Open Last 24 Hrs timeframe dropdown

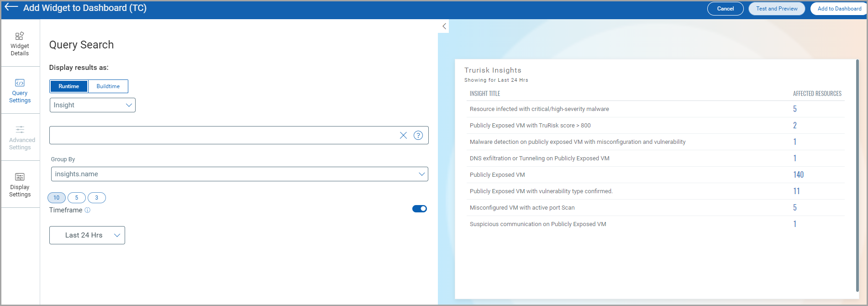pyautogui.click(x=87, y=235)
